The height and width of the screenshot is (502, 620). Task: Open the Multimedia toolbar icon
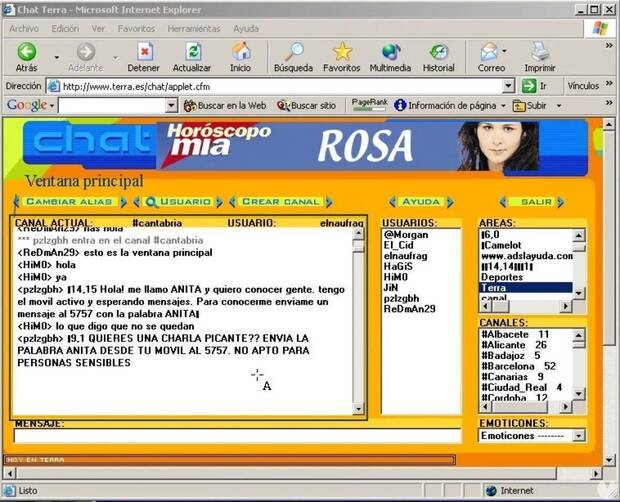(x=389, y=52)
